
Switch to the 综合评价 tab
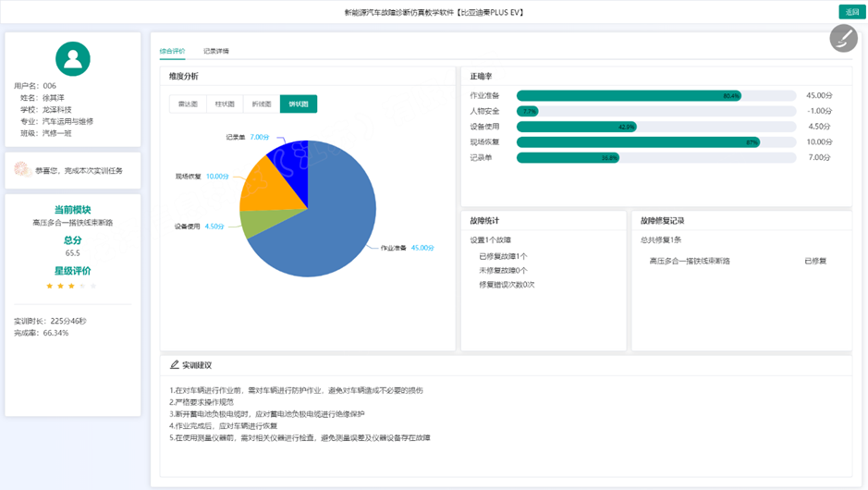[172, 51]
